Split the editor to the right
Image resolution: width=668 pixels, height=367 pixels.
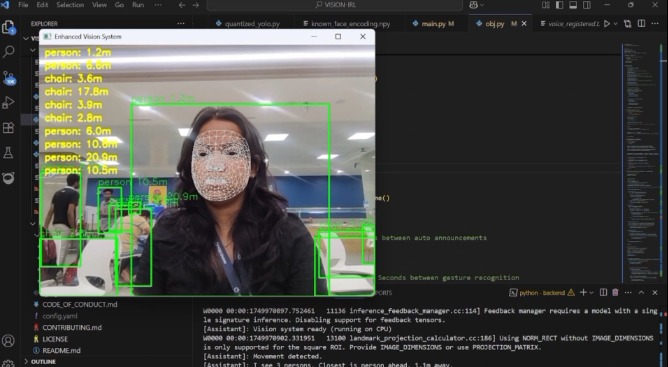coord(641,24)
